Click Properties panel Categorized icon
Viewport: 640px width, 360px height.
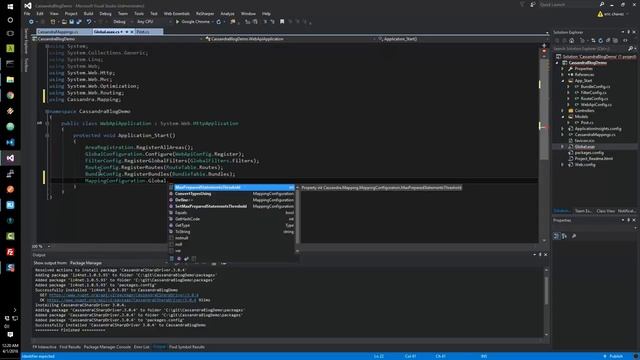557,236
